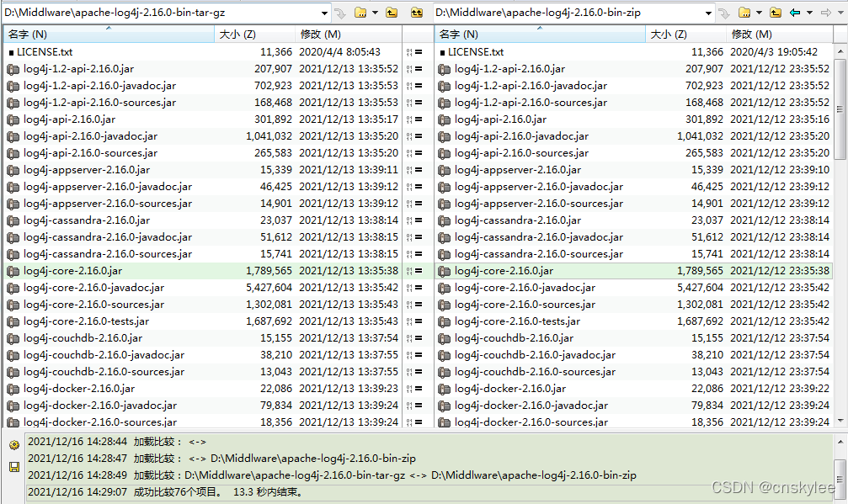The image size is (848, 504).
Task: Go up one level in left pane
Action: click(x=392, y=13)
